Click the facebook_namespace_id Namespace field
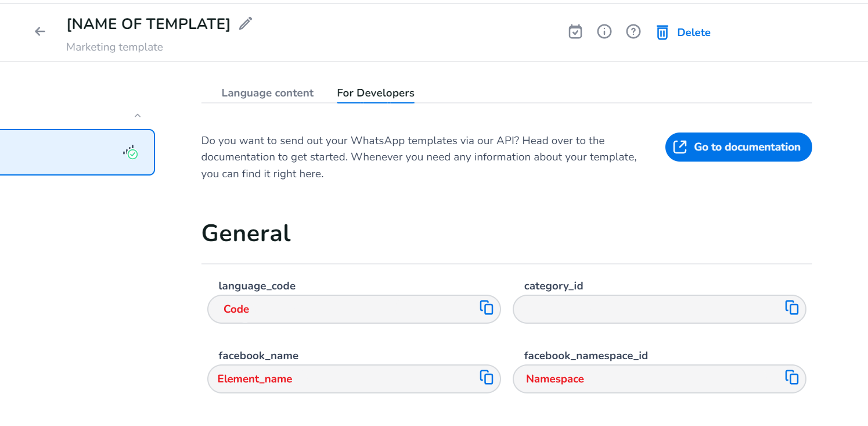This screenshot has height=426, width=868. tap(647, 379)
